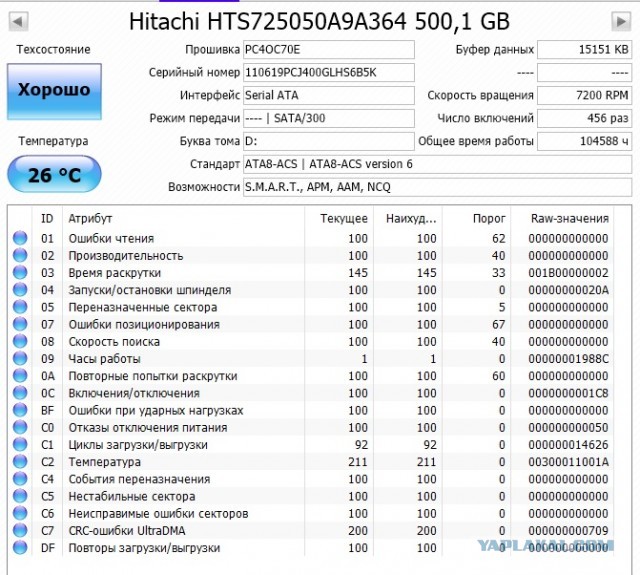
Task: Click raw value 00000000050
Action: click(x=568, y=428)
